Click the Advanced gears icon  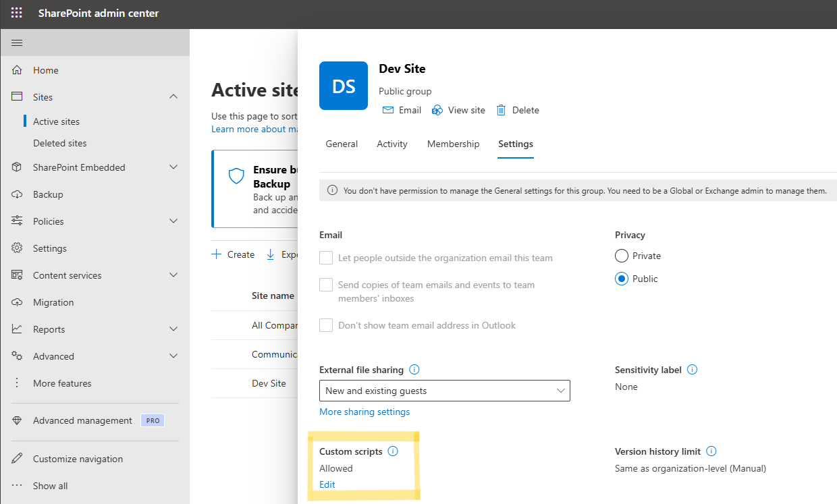click(x=18, y=356)
